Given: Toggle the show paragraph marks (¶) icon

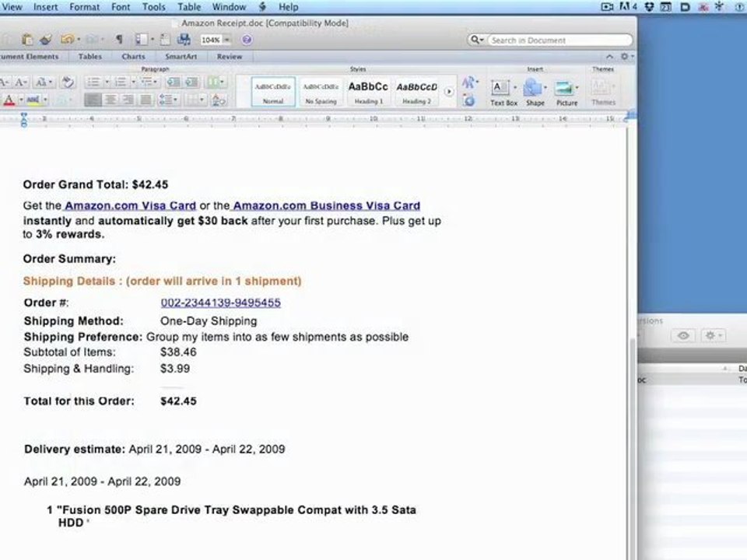Looking at the screenshot, I should coord(119,40).
